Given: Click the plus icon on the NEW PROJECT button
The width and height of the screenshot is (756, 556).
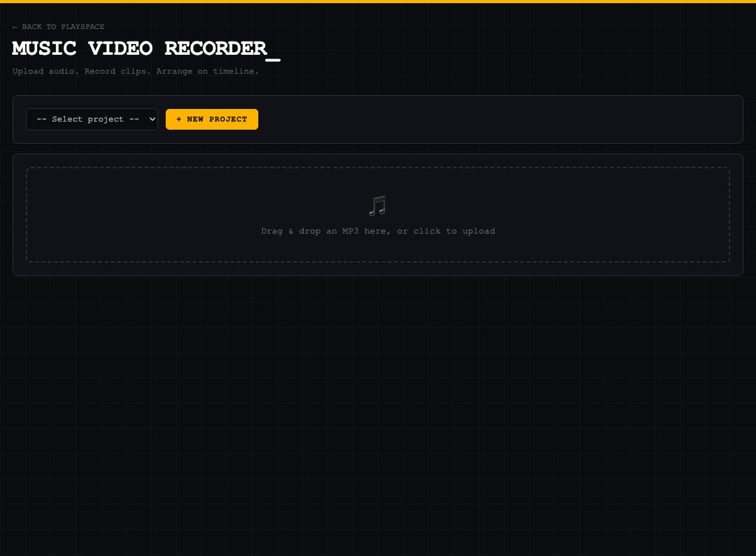Looking at the screenshot, I should tap(179, 119).
